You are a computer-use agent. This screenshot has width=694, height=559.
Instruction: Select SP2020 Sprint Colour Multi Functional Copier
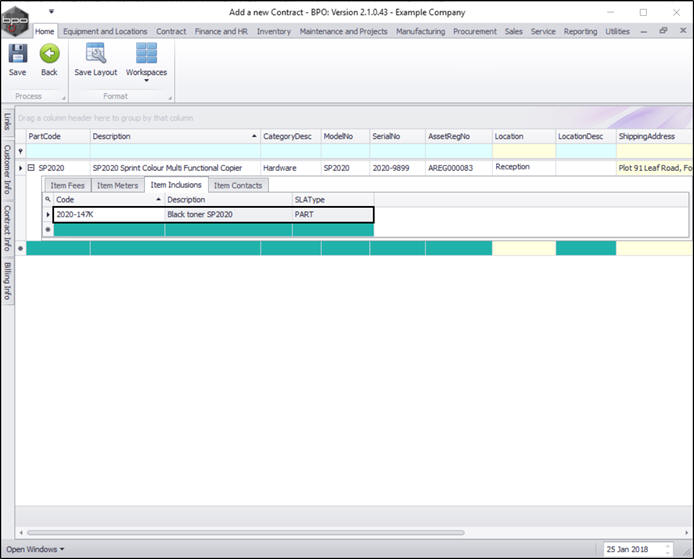click(175, 168)
